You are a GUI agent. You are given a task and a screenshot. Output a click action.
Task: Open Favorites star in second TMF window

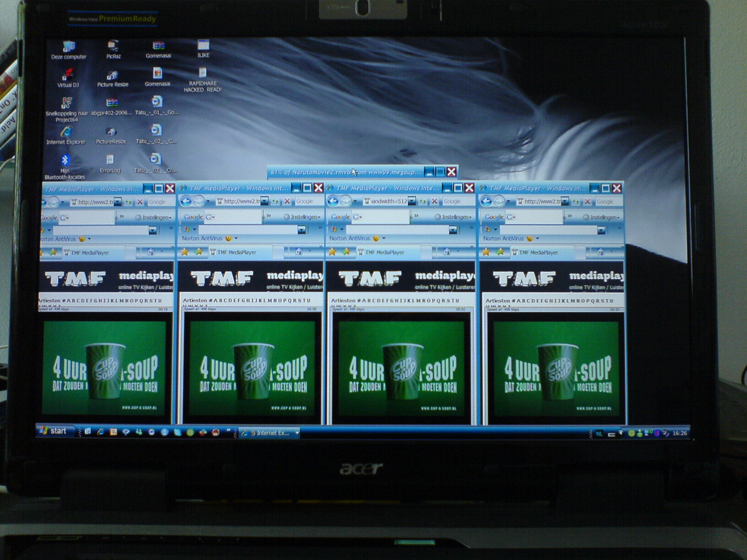point(185,252)
